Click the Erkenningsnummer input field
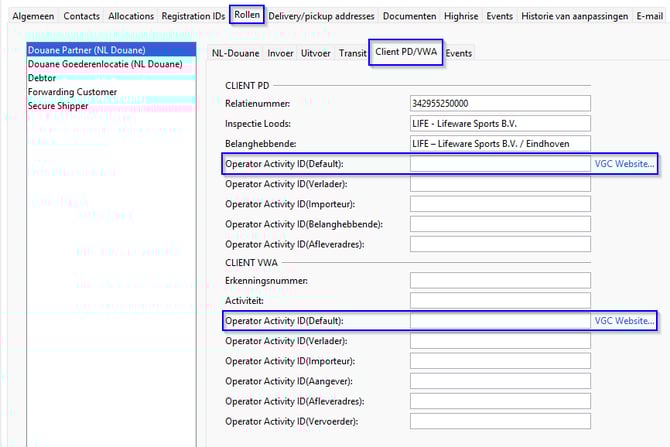 coord(500,281)
